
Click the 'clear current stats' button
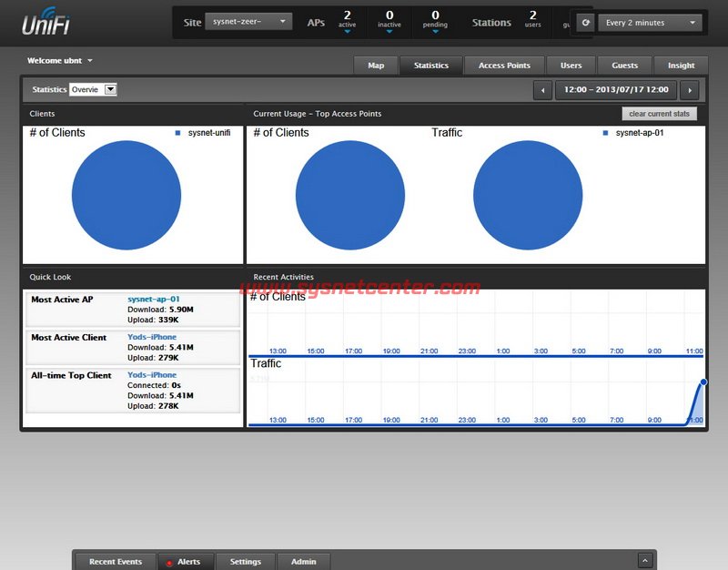(661, 114)
